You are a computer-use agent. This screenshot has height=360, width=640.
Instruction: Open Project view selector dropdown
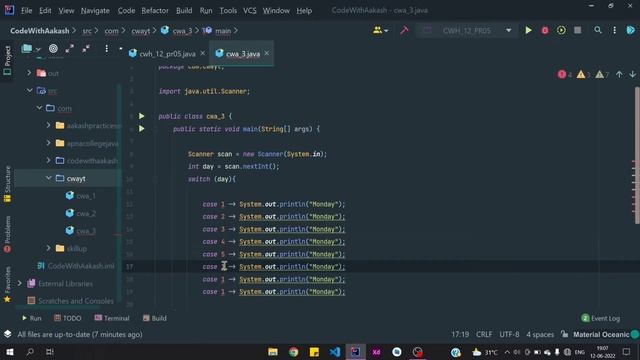point(31,49)
